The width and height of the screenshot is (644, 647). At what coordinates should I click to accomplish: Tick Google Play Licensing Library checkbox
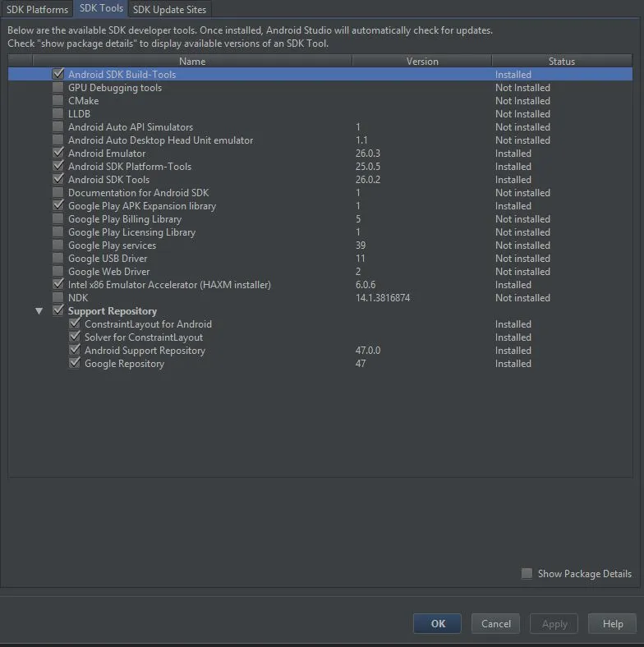pyautogui.click(x=58, y=232)
